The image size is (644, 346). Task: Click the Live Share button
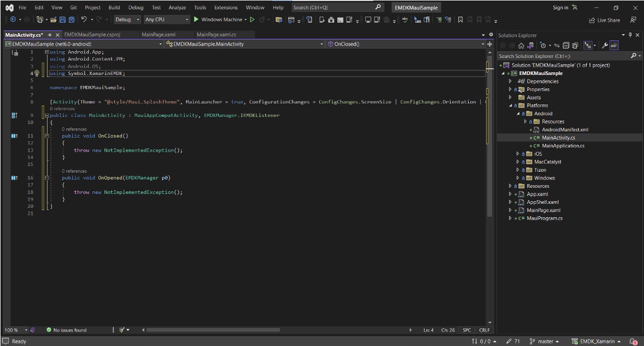click(x=604, y=20)
